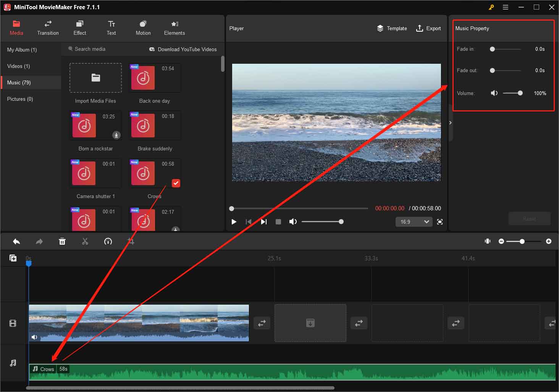Screen dimensions: 559x392
Task: Open the Elements tab
Action: (174, 28)
